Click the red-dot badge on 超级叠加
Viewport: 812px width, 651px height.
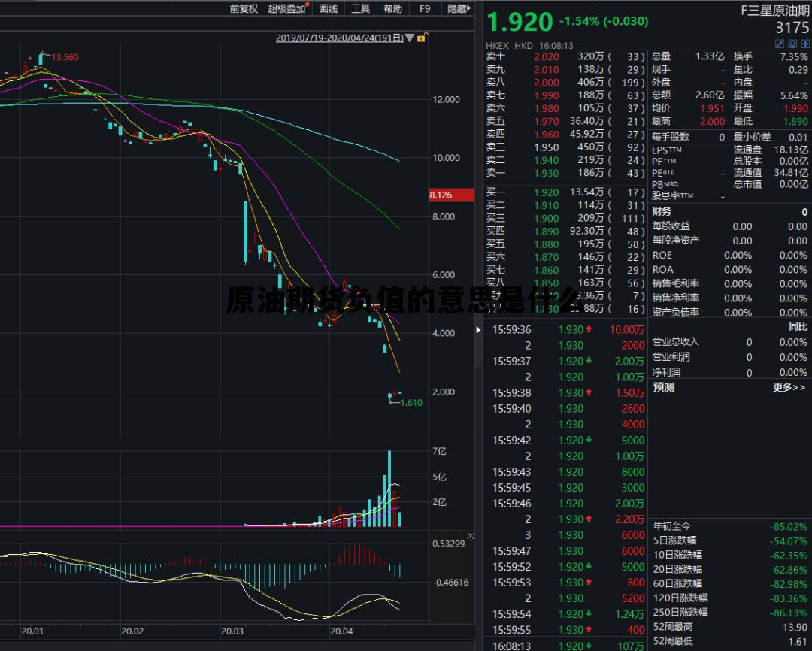click(x=308, y=5)
